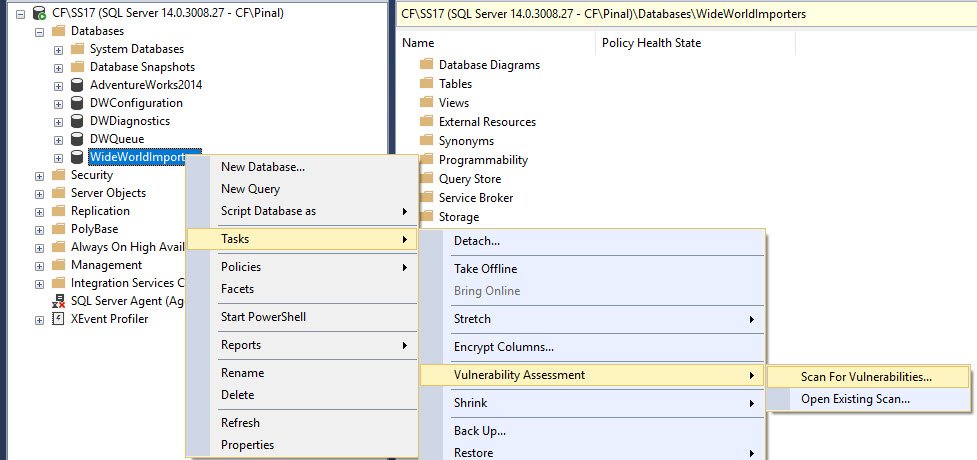This screenshot has width=977, height=460.
Task: Expand the Management tree node
Action: point(39,267)
